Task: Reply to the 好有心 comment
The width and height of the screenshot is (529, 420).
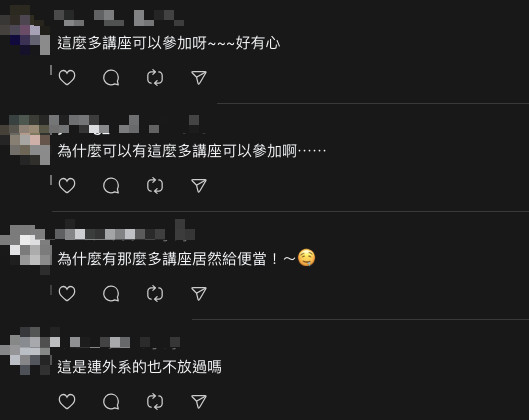Action: 111,78
